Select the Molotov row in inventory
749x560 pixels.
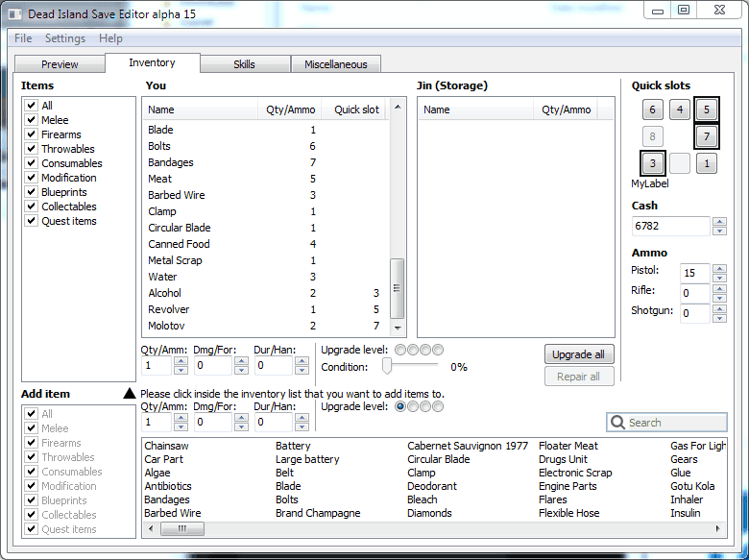[169, 326]
